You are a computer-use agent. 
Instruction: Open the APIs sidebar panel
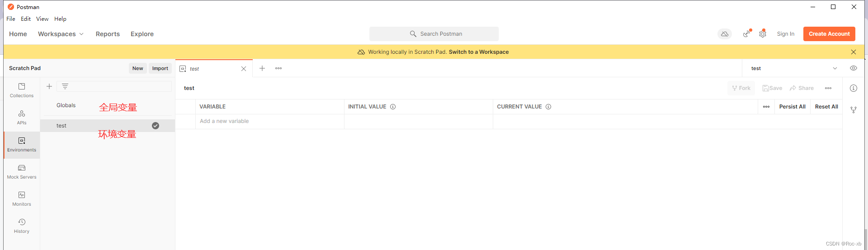pyautogui.click(x=22, y=118)
